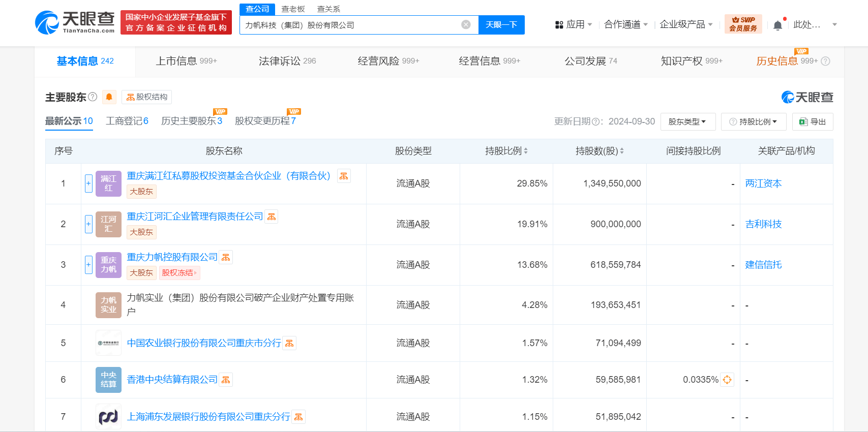Click the 满江红 shareholder avatar
This screenshot has height=432, width=868.
[x=108, y=183]
